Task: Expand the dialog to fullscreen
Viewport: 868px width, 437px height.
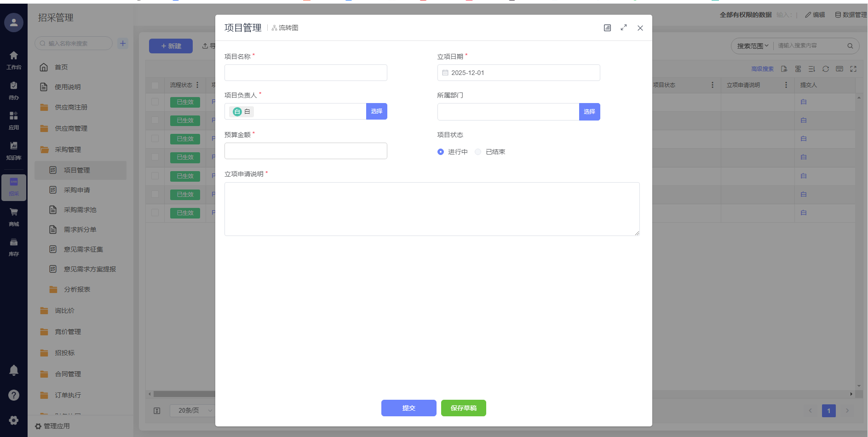Action: [x=624, y=28]
